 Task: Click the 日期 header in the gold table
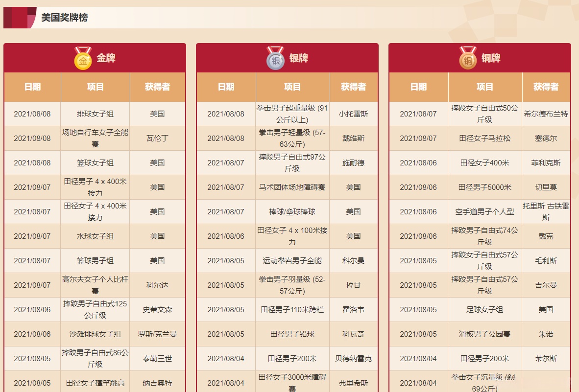point(32,87)
